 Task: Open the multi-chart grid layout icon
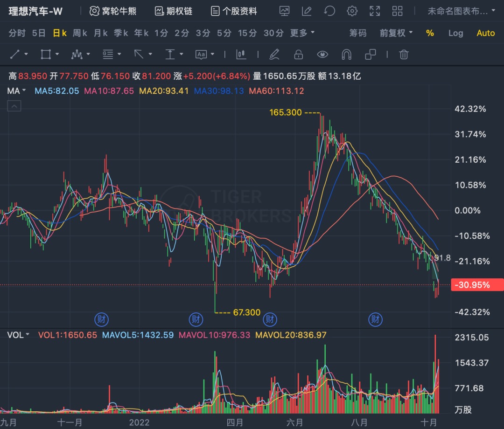pos(397,11)
